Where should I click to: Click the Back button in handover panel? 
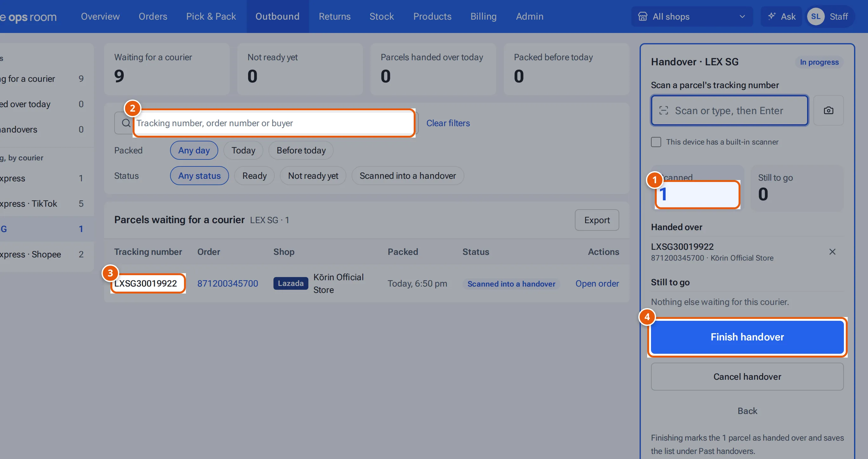[747, 411]
